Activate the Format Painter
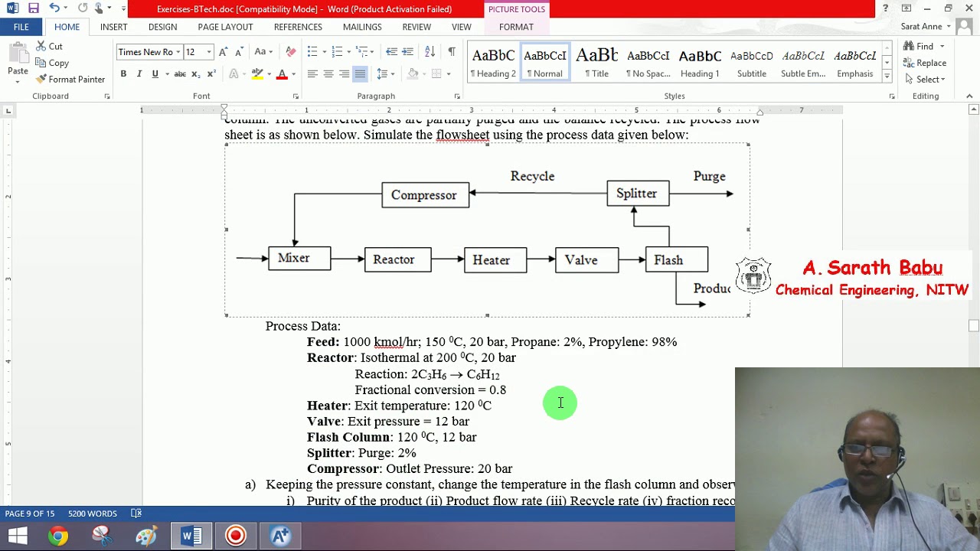The height and width of the screenshot is (551, 980). [x=70, y=79]
